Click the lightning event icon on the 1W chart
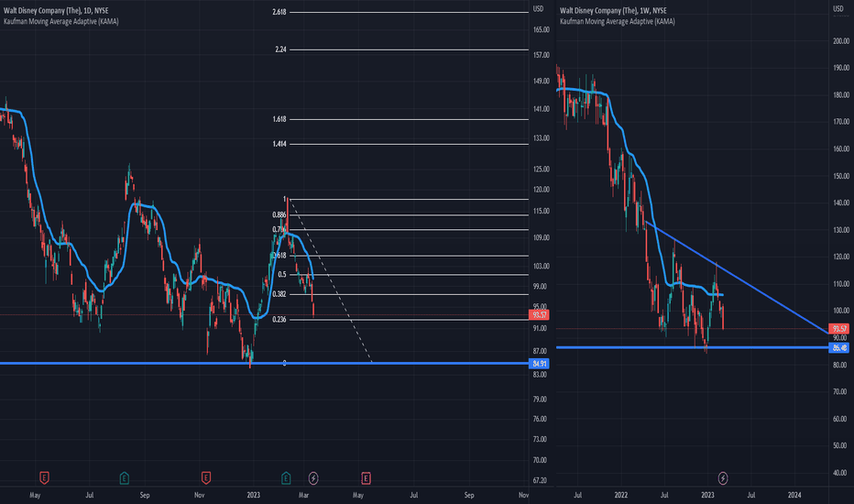 tap(723, 478)
